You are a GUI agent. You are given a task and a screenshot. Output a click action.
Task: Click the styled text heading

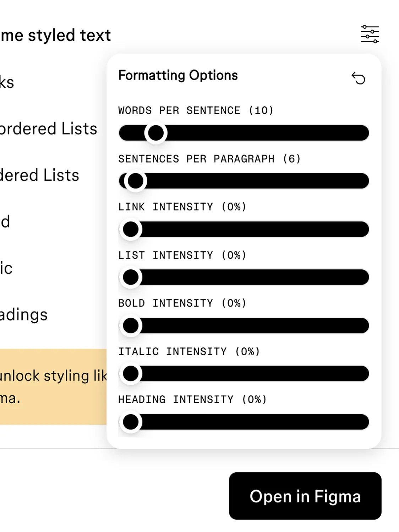(x=56, y=35)
